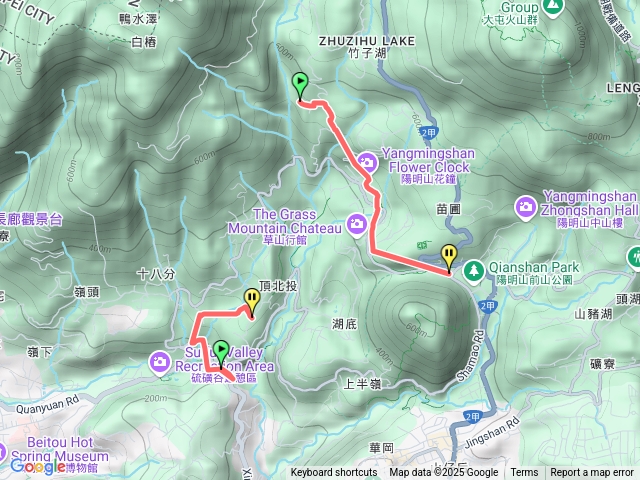Open the Terms link
The height and width of the screenshot is (480, 640).
[524, 473]
